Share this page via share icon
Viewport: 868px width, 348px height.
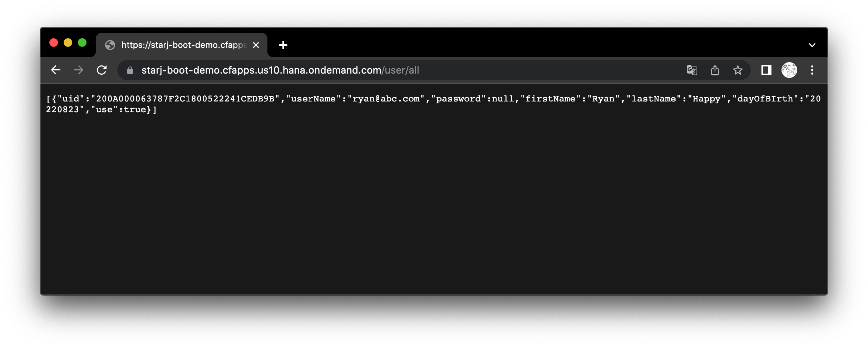(x=715, y=70)
